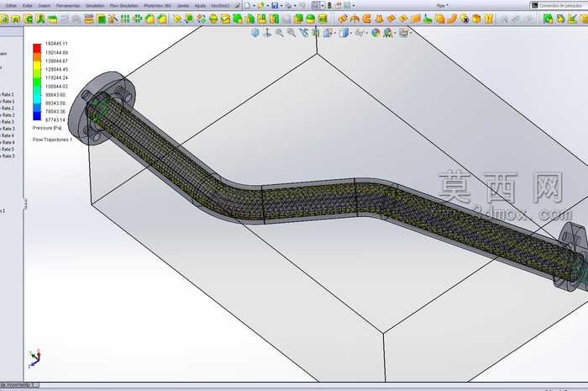The height and width of the screenshot is (391, 588).
Task: Click the Save floppy disk icon
Action: (x=275, y=6)
